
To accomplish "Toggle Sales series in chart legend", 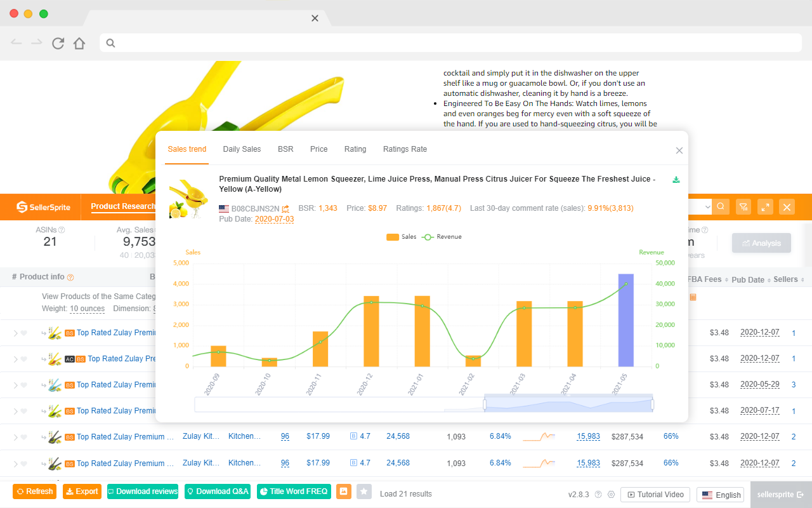I will [402, 237].
